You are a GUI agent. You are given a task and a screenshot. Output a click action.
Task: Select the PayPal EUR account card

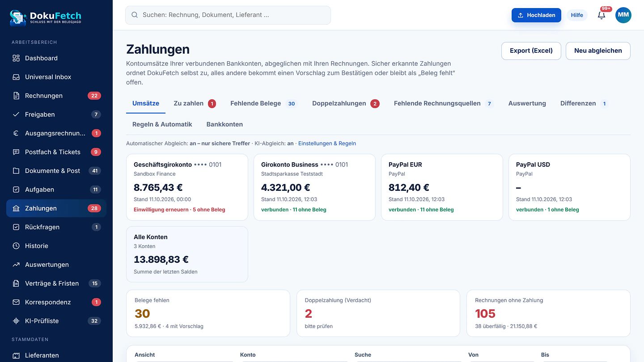point(442,187)
